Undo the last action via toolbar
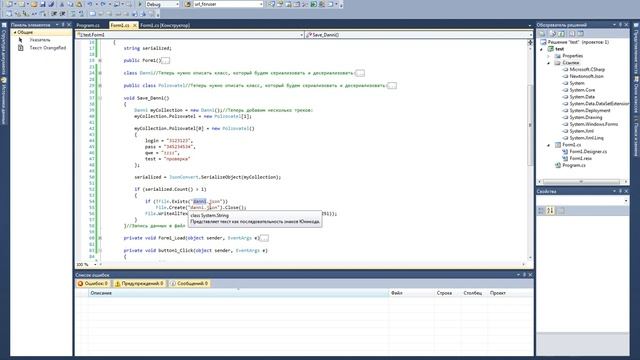The height and width of the screenshot is (360, 640). pyautogui.click(x=90, y=4)
